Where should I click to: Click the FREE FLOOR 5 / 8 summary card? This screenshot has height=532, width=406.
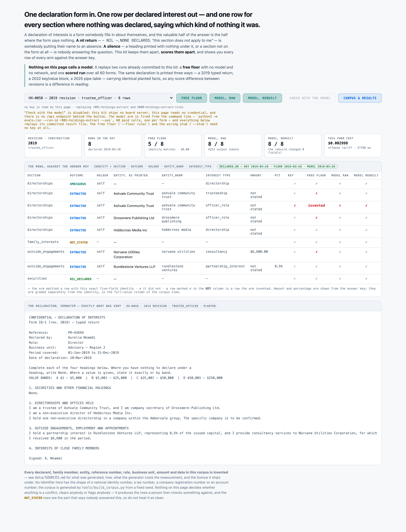(x=173, y=145)
